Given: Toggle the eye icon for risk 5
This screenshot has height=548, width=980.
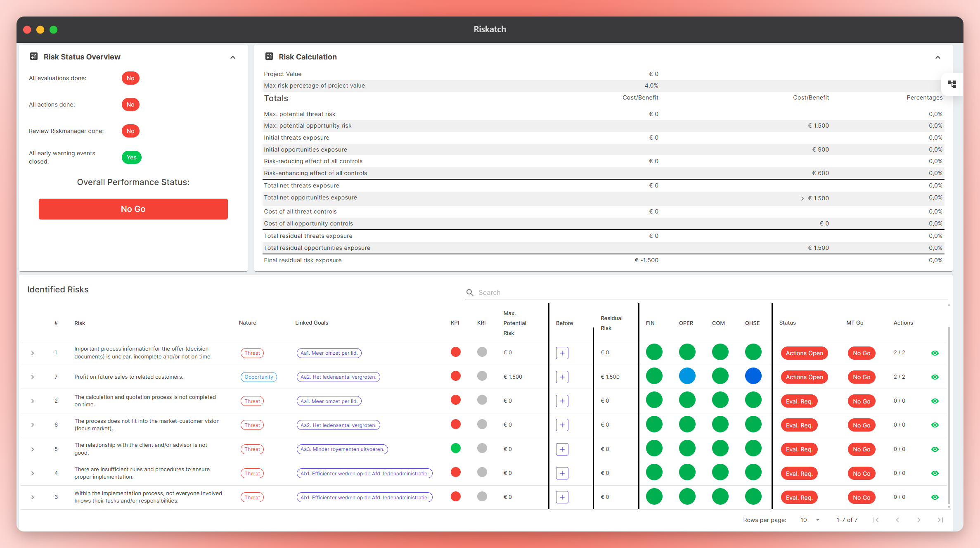Looking at the screenshot, I should click(x=935, y=449).
